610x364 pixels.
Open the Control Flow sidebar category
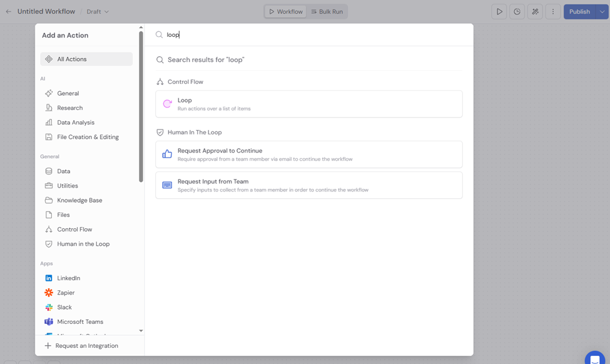click(x=86, y=230)
